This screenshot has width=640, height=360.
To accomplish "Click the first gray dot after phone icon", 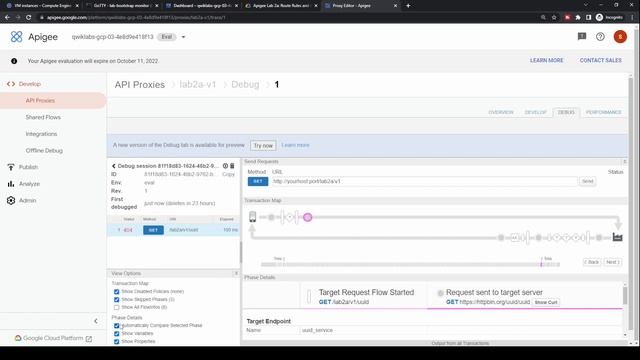I will tap(271, 217).
